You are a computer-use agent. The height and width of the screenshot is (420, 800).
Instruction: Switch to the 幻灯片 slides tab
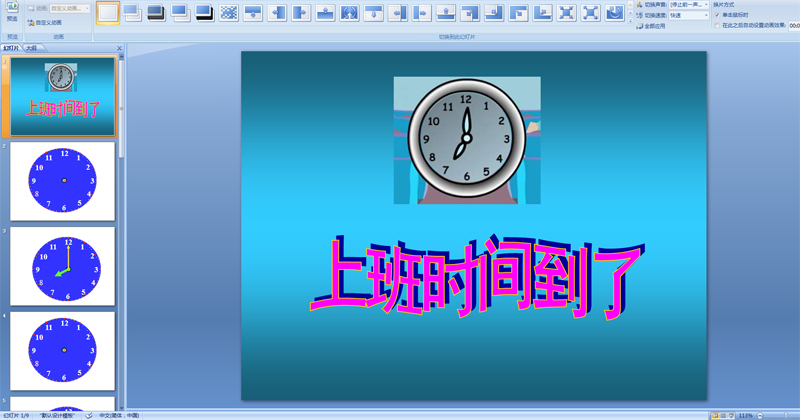click(x=11, y=48)
